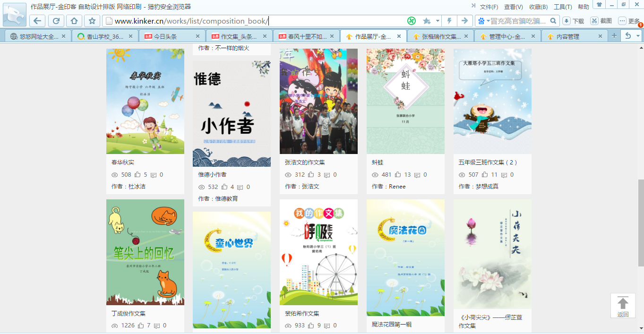Open the browser home page icon
The height and width of the screenshot is (334, 644).
[74, 21]
